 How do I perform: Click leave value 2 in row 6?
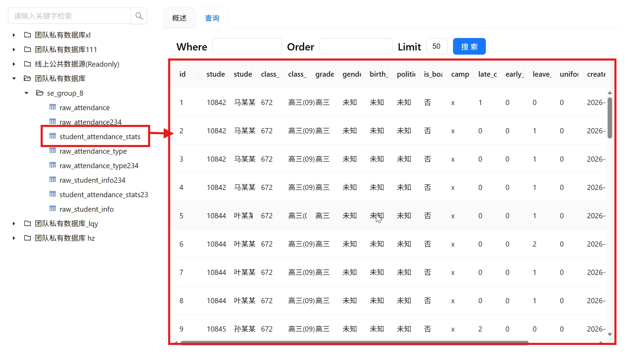pos(534,244)
